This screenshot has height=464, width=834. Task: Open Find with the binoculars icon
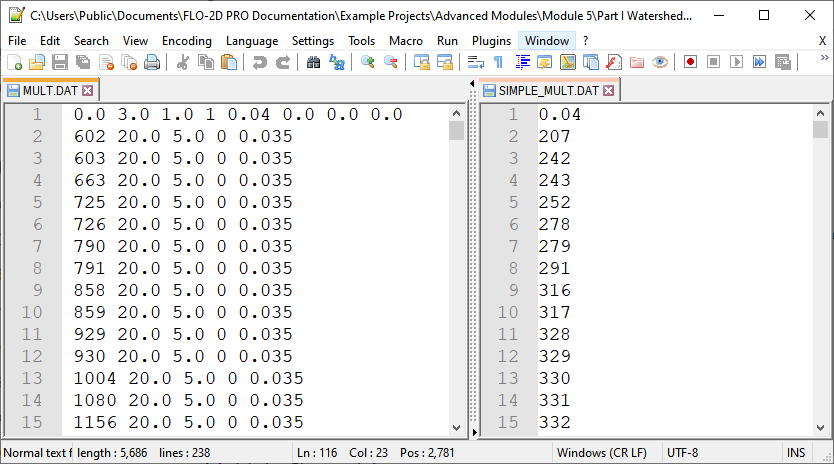[x=313, y=62]
